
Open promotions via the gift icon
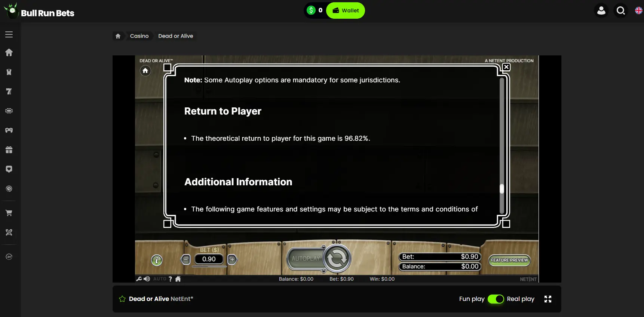[x=9, y=150]
